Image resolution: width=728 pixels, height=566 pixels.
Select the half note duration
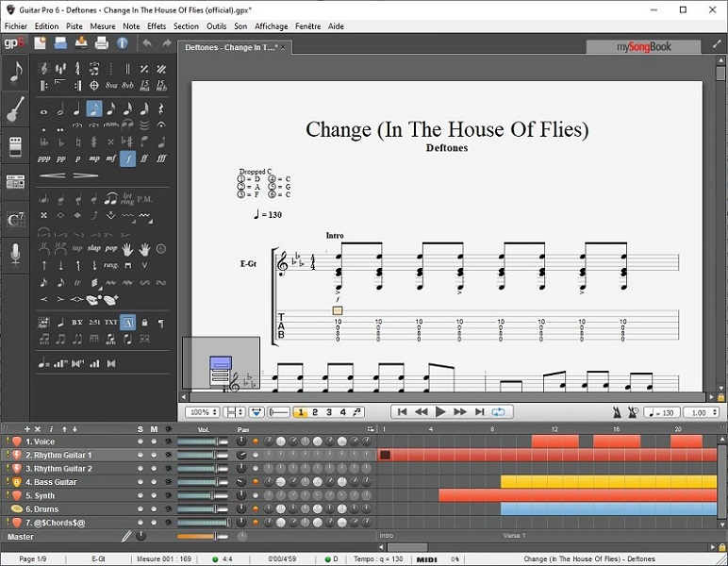click(x=60, y=109)
